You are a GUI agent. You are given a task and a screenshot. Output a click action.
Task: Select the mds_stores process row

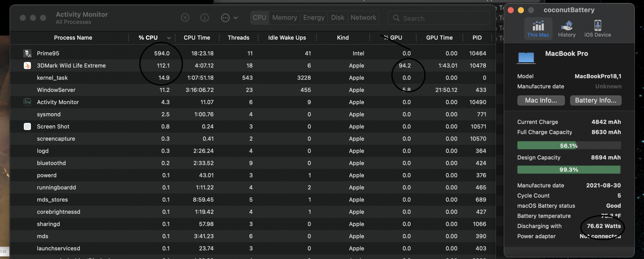(x=253, y=200)
